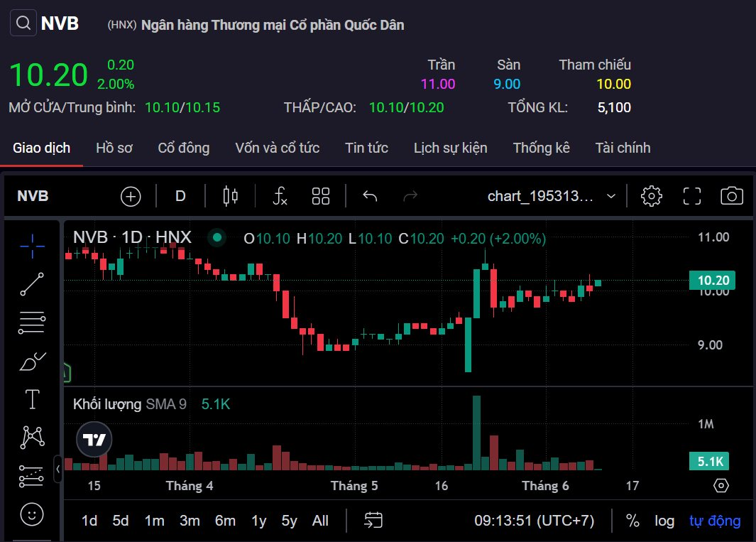Open the D timeframe interval dropdown
756x542 pixels.
(180, 197)
